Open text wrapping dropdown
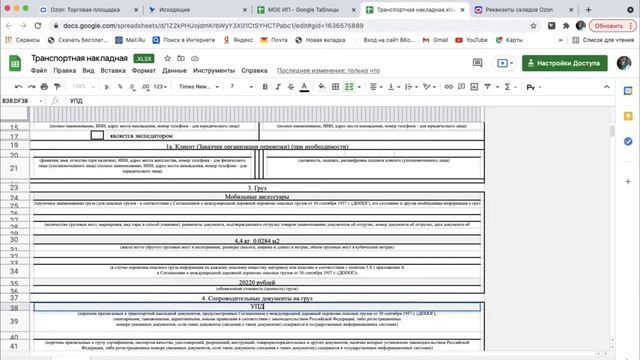The image size is (640, 360). [x=411, y=87]
